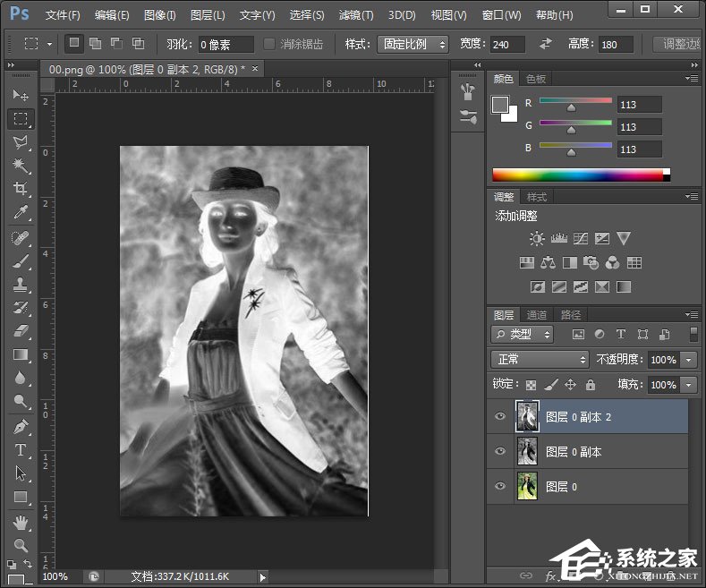Click the Brightness/Contrast adjustment icon
The height and width of the screenshot is (588, 706).
click(536, 238)
